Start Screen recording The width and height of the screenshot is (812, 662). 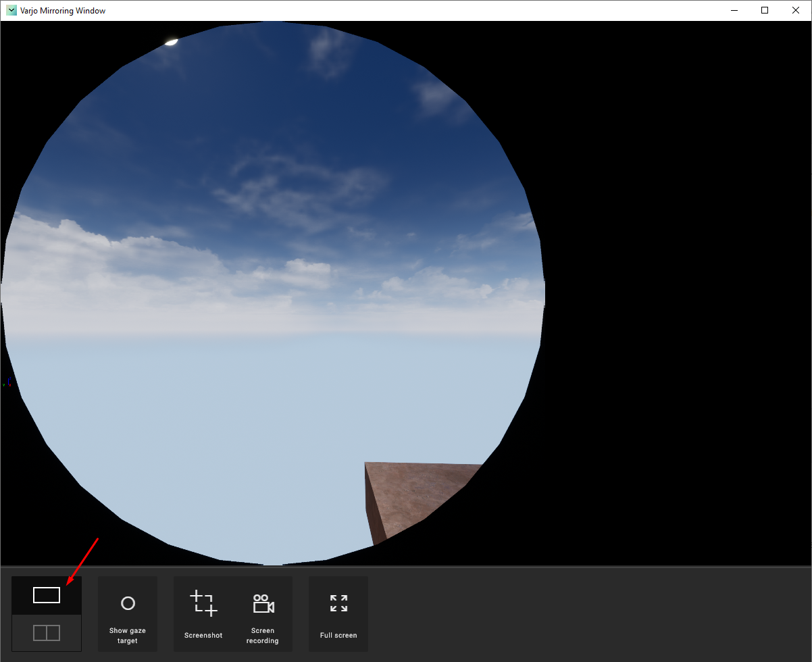pyautogui.click(x=263, y=614)
